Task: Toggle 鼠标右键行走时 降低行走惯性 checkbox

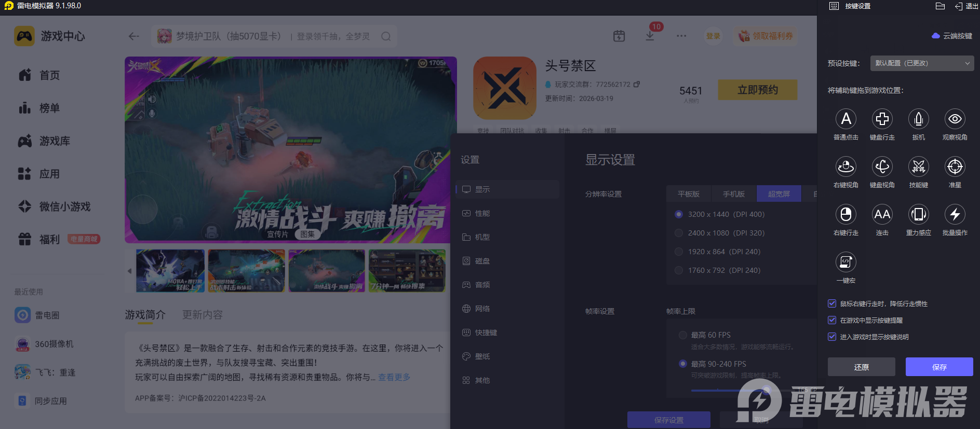Action: 832,303
